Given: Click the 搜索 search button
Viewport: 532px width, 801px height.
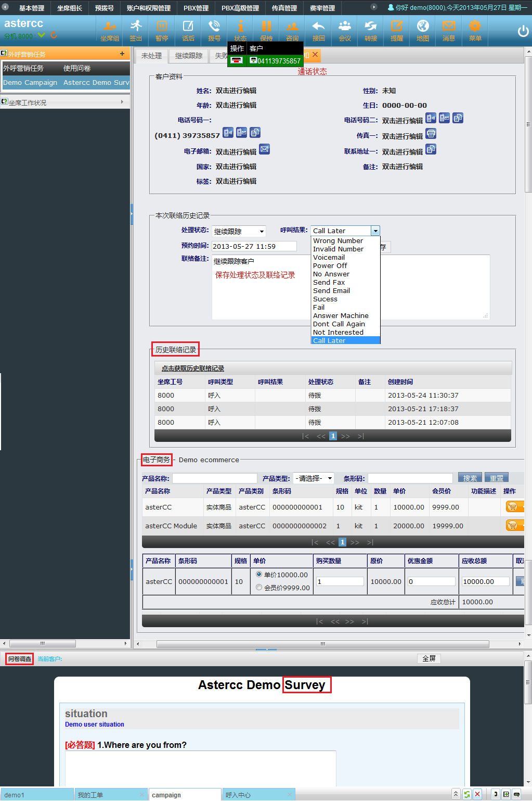Looking at the screenshot, I should click(470, 478).
